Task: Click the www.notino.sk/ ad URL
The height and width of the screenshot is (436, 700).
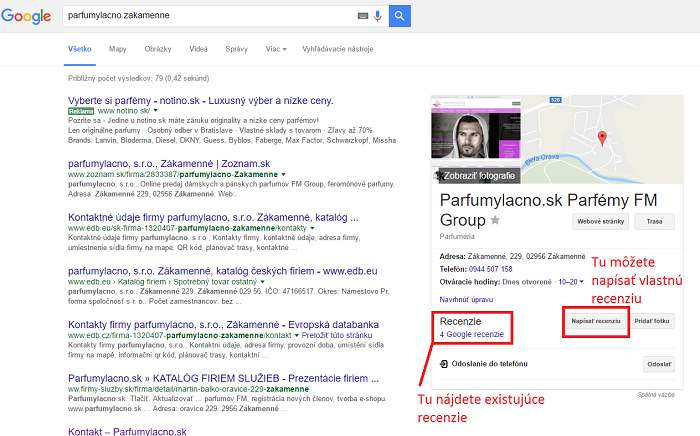Action: pos(124,110)
